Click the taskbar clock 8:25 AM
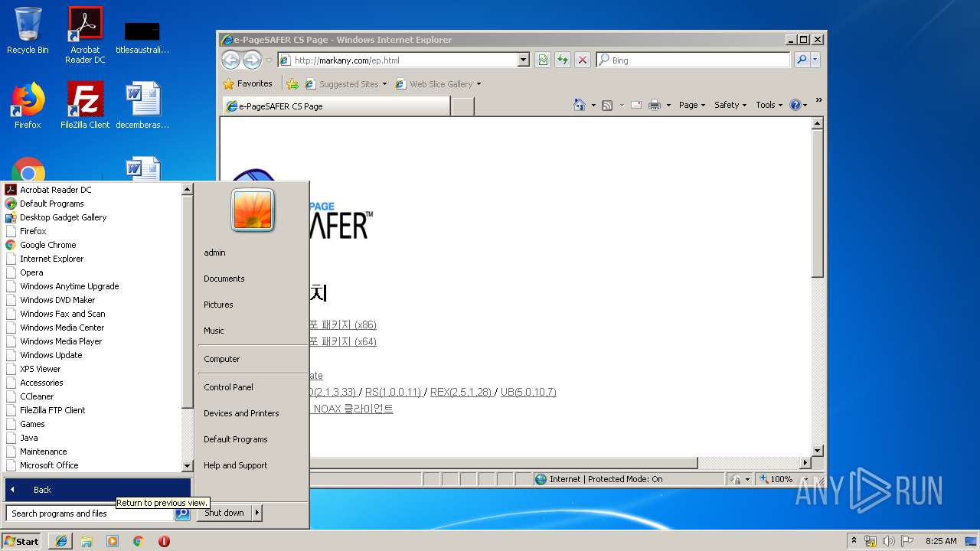 (x=941, y=541)
